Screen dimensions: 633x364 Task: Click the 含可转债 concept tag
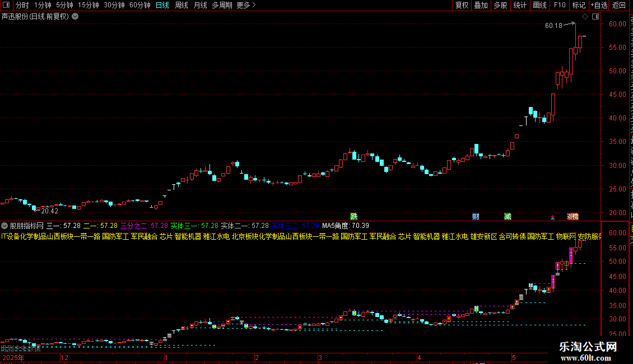[513, 236]
